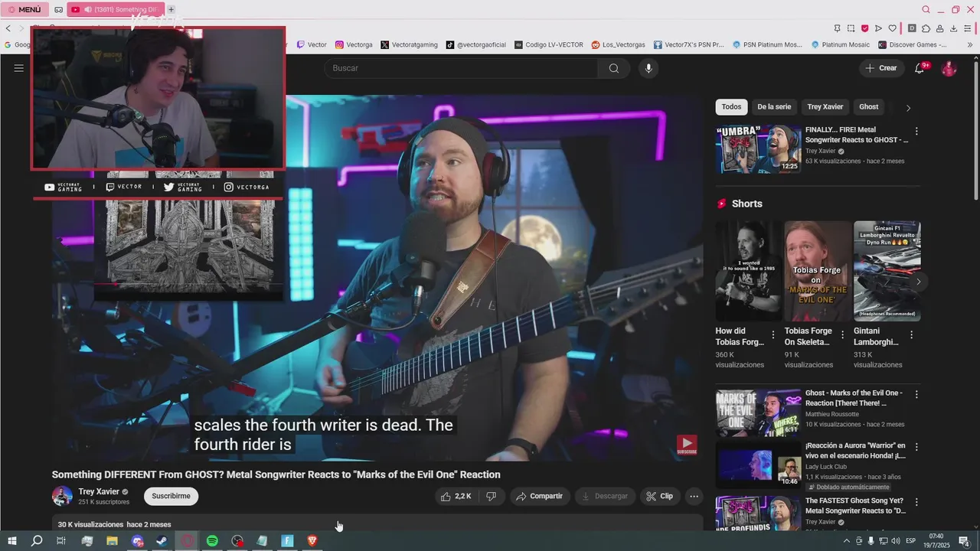Click the Clip scissors button
Viewport: 980px width, 551px height.
[x=660, y=496]
